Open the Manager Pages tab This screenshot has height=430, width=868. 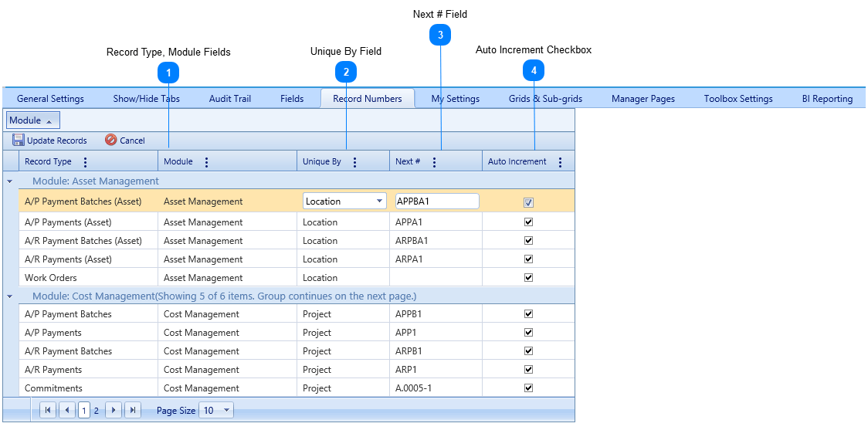643,99
